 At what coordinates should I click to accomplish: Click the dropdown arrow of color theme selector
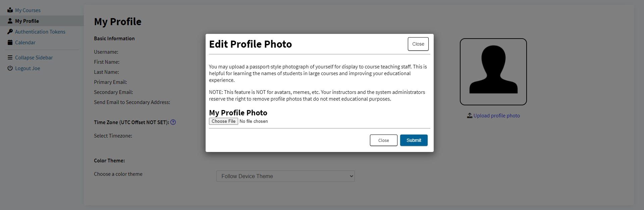[x=351, y=176]
